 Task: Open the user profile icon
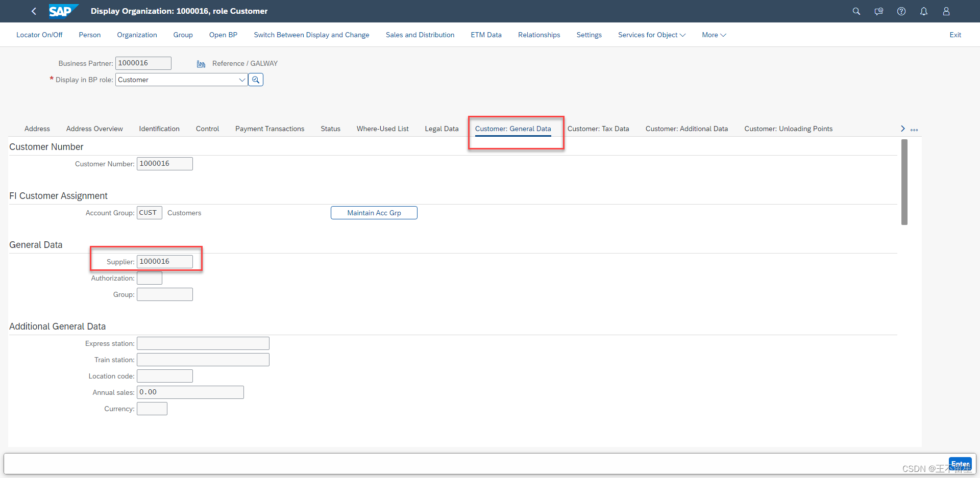click(x=946, y=11)
